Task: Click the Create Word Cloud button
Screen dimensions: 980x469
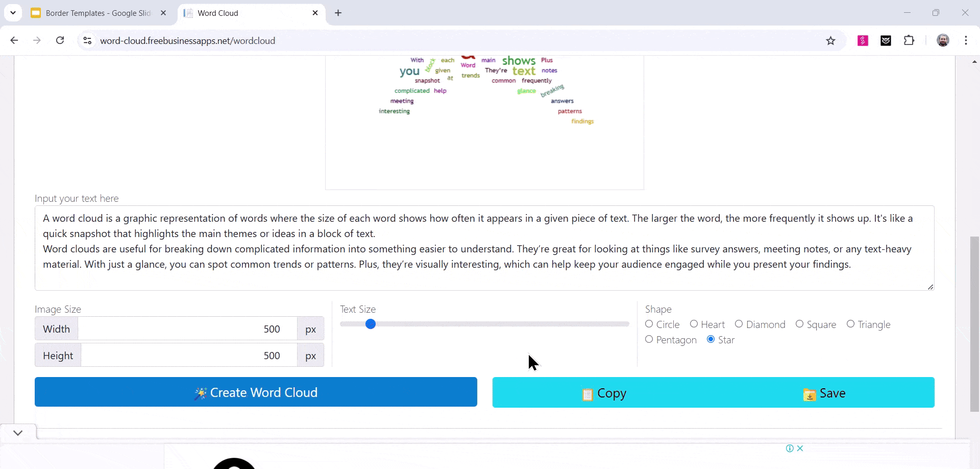Action: coord(256,392)
